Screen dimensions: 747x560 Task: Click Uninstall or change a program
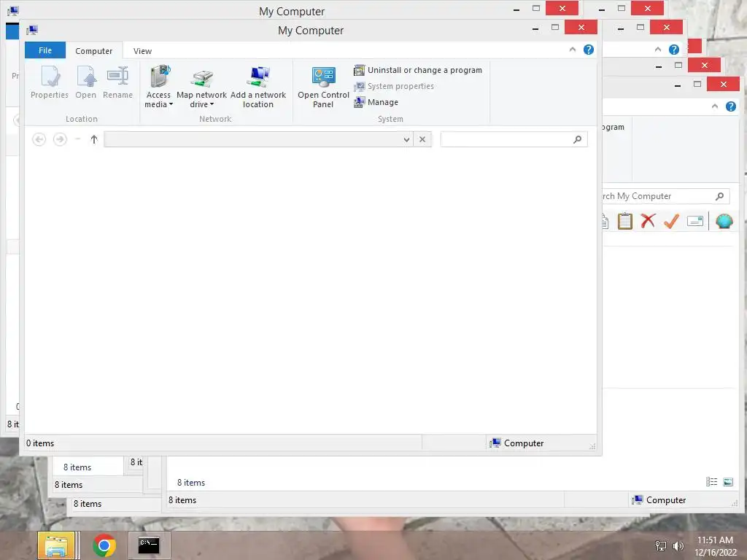418,70
